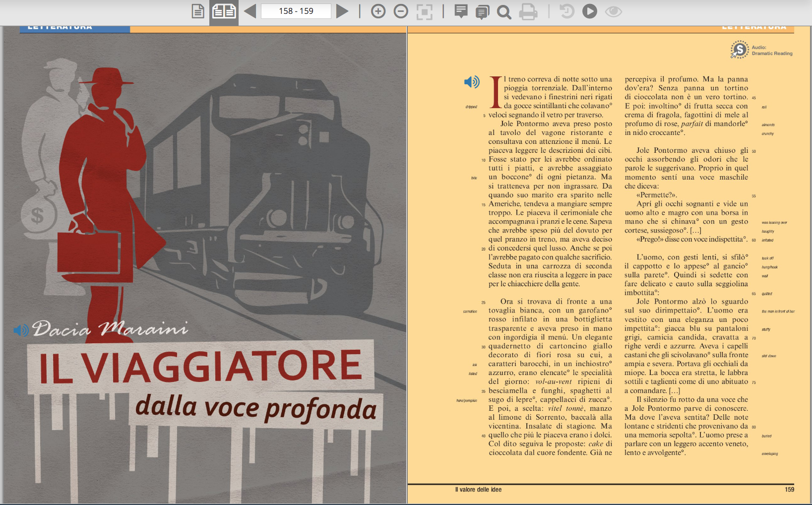
Task: Open the history clock icon
Action: click(566, 11)
